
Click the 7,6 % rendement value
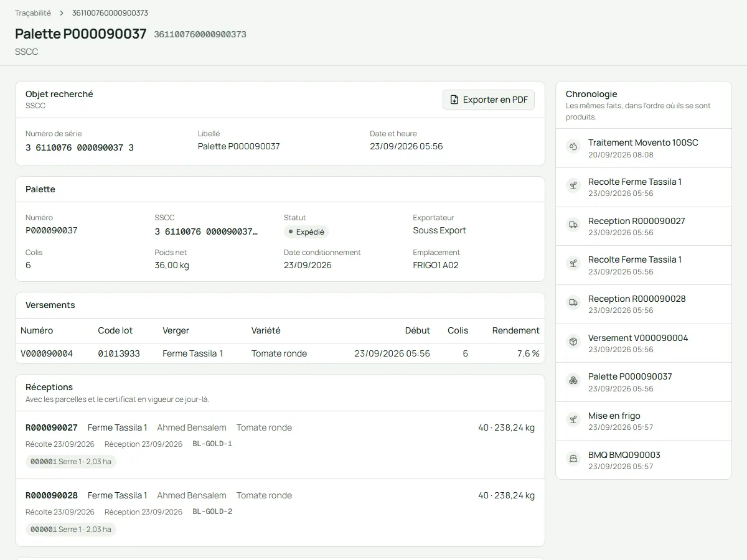coord(529,353)
